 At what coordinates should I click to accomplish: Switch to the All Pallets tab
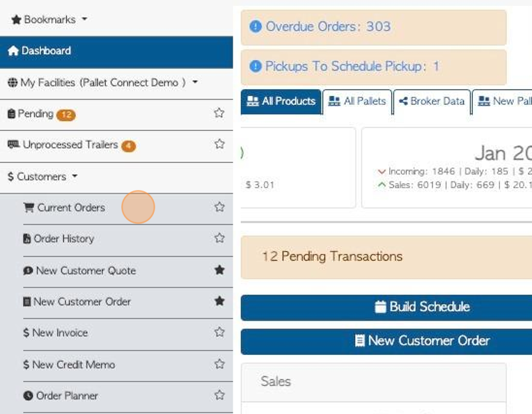point(357,102)
